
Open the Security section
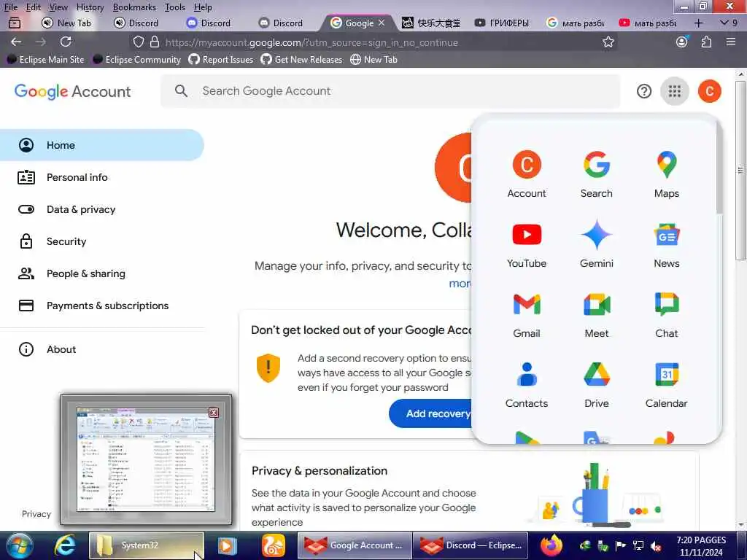pos(102,241)
